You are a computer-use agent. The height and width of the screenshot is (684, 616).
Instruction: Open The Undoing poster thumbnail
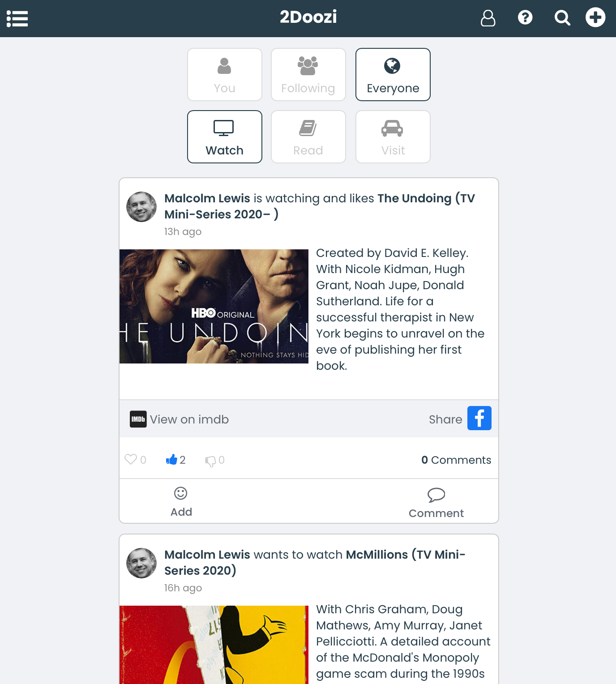[x=214, y=307]
